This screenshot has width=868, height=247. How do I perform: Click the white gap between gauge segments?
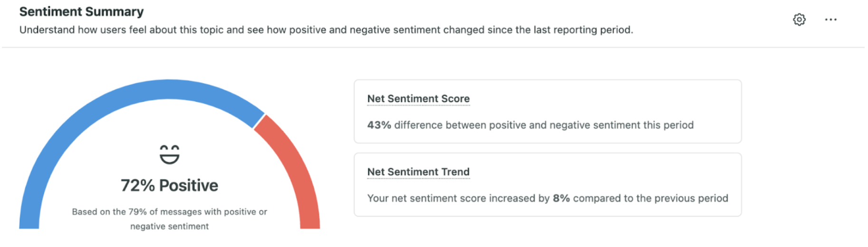(260, 121)
